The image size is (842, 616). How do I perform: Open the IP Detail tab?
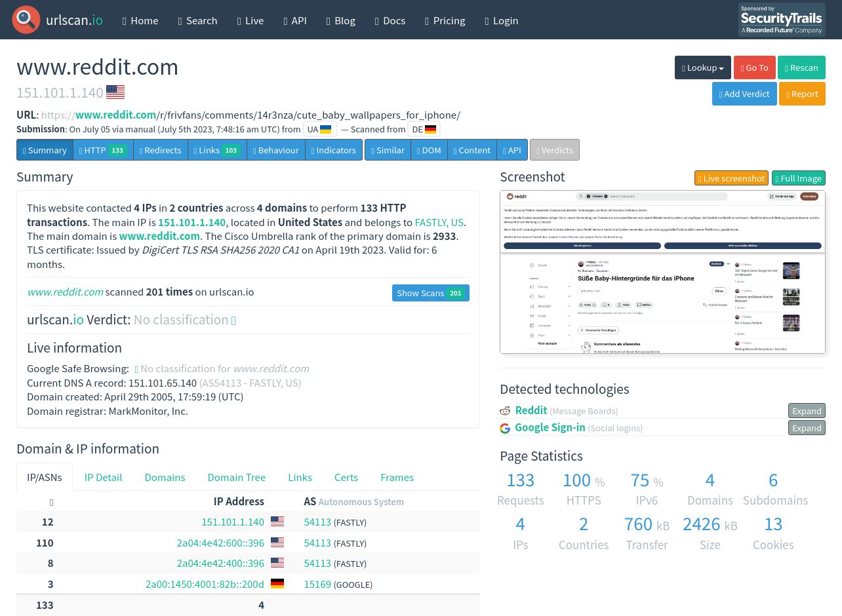[103, 477]
